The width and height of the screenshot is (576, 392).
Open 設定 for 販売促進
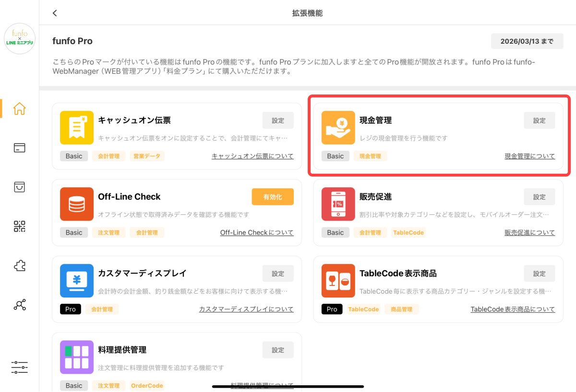pyautogui.click(x=540, y=197)
